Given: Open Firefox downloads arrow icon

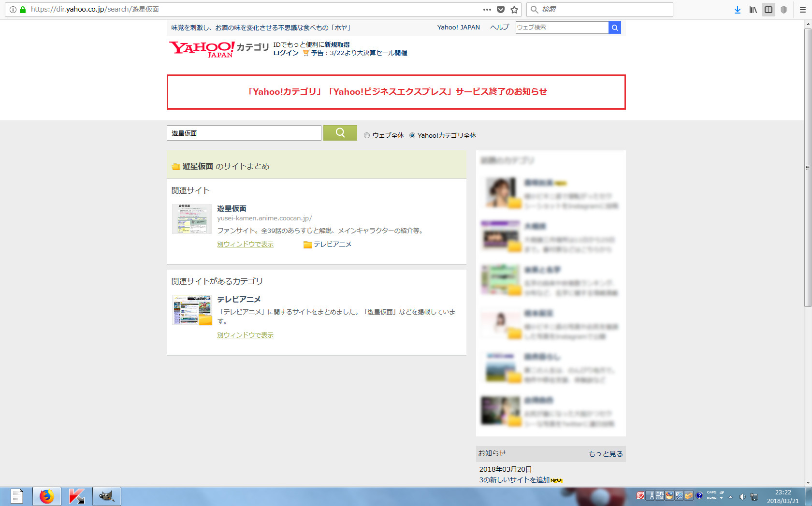Looking at the screenshot, I should 738,10.
